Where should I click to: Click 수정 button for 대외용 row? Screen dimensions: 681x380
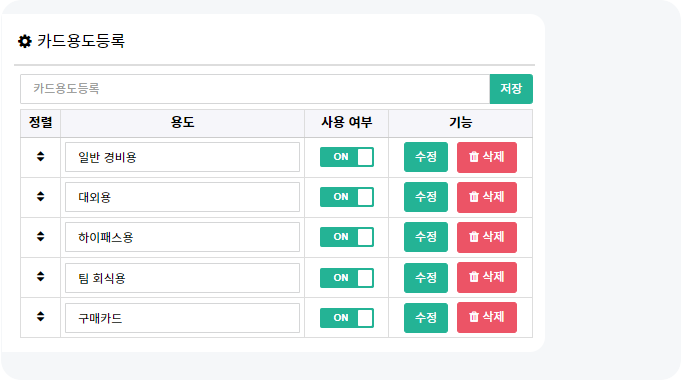[426, 197]
